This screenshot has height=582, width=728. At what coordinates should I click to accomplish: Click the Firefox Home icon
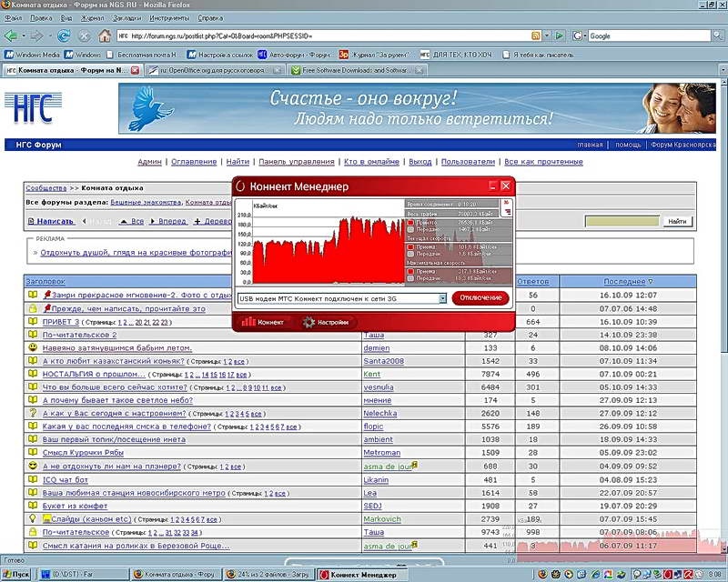pyautogui.click(x=105, y=35)
